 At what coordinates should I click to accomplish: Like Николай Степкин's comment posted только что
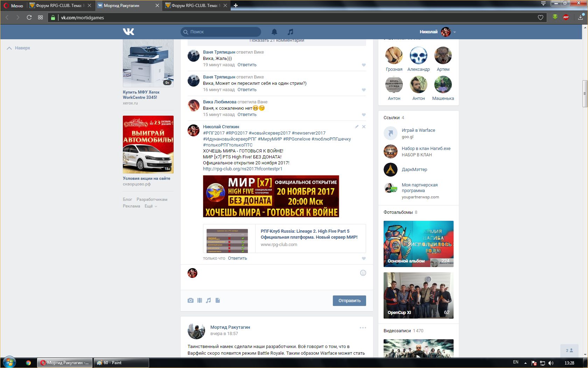pos(364,258)
